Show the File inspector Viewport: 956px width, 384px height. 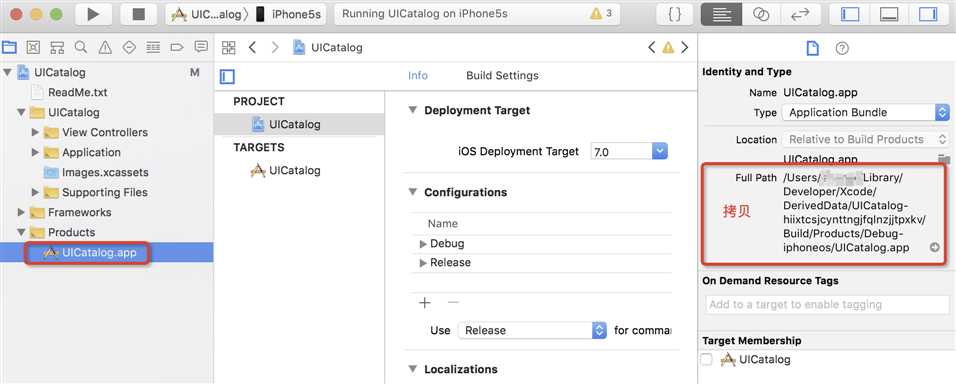pos(812,49)
